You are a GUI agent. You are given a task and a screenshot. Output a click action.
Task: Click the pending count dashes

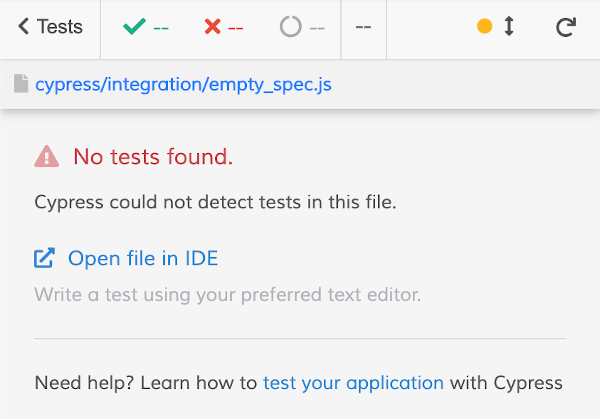tap(317, 27)
